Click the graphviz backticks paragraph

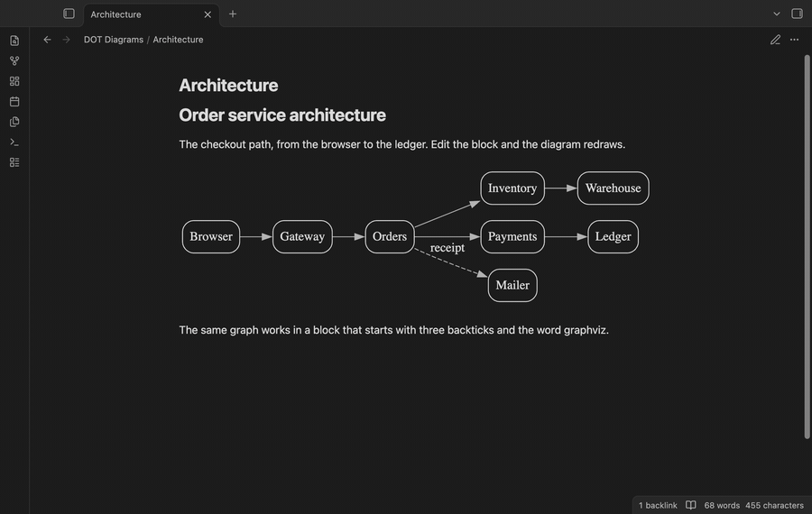(x=393, y=330)
